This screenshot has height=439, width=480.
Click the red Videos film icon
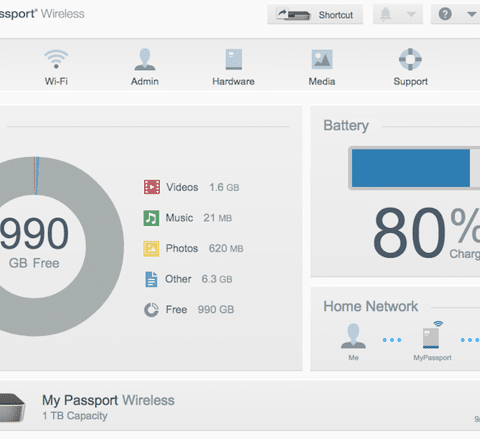tap(152, 187)
